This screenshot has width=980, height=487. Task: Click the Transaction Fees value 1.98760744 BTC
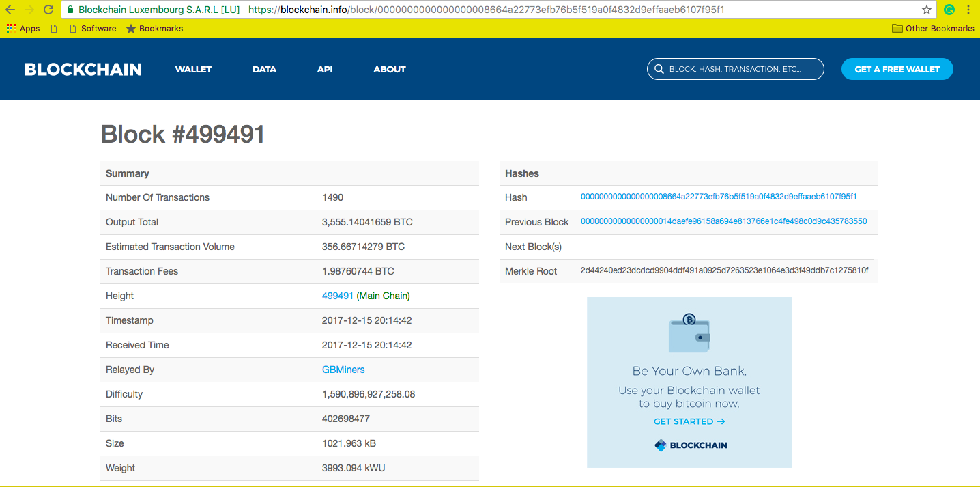(358, 271)
